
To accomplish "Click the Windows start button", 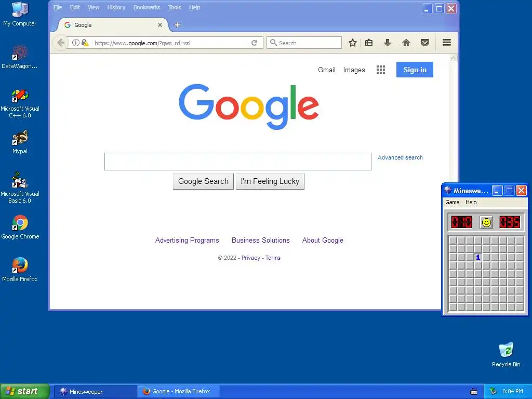I will pyautogui.click(x=24, y=392).
